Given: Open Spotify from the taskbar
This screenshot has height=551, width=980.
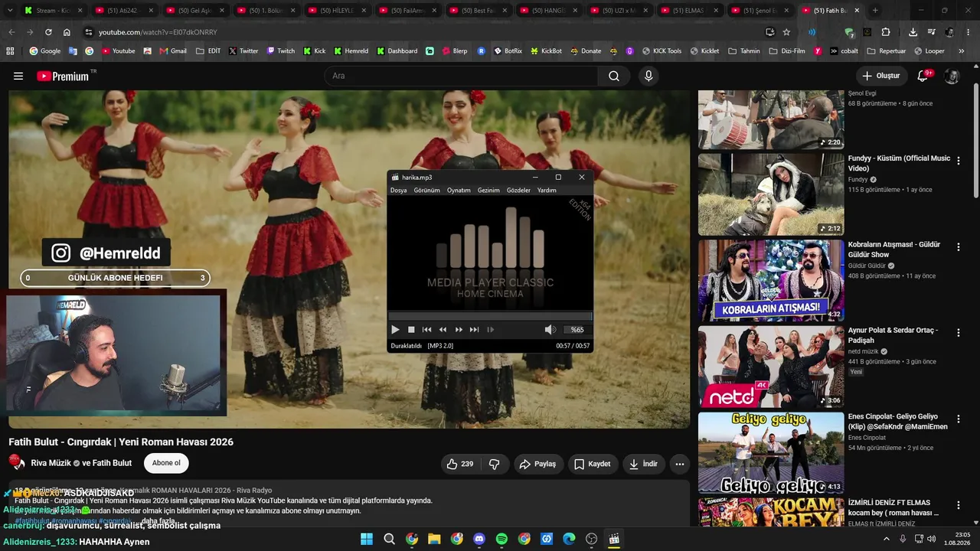Looking at the screenshot, I should point(501,539).
